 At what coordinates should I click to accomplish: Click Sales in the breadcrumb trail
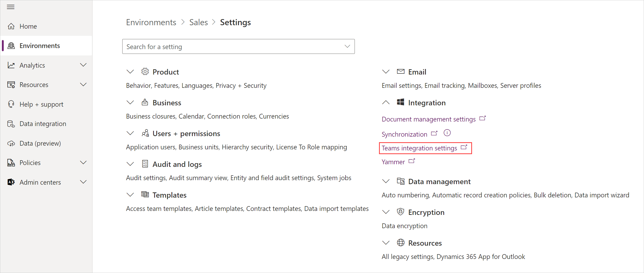coord(198,22)
